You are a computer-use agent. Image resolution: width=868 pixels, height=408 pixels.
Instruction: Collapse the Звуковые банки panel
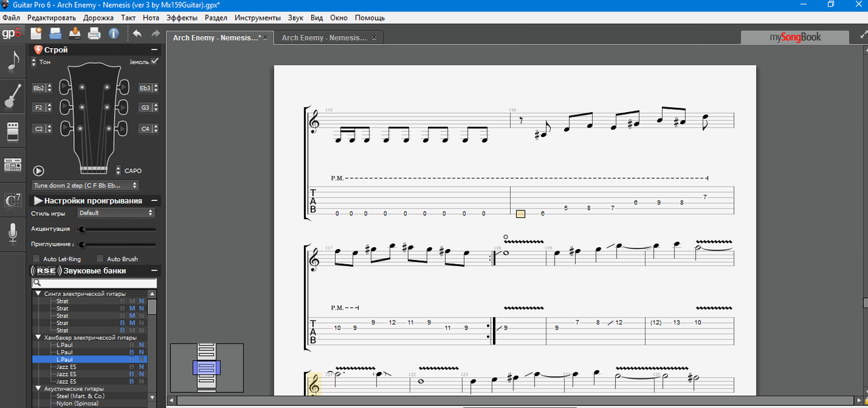tap(155, 270)
